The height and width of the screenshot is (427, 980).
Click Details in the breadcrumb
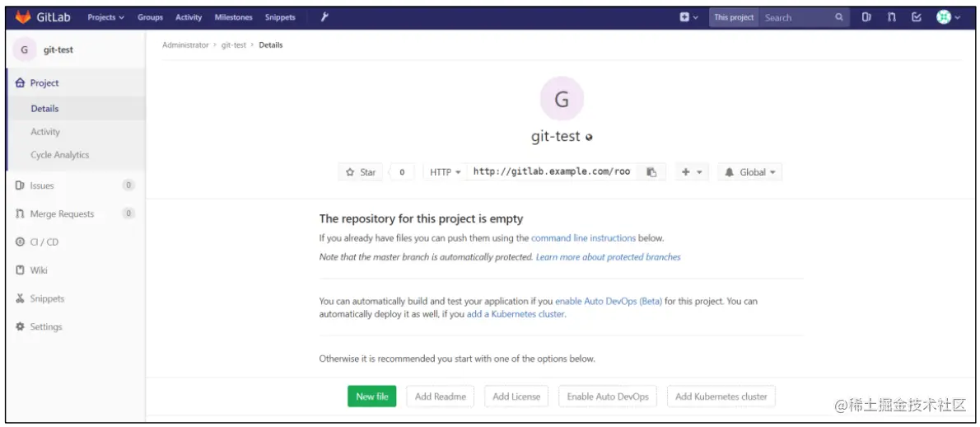point(271,45)
